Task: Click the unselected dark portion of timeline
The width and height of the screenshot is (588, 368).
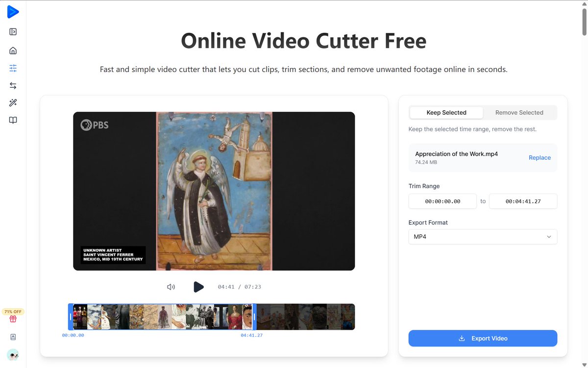Action: [x=305, y=317]
